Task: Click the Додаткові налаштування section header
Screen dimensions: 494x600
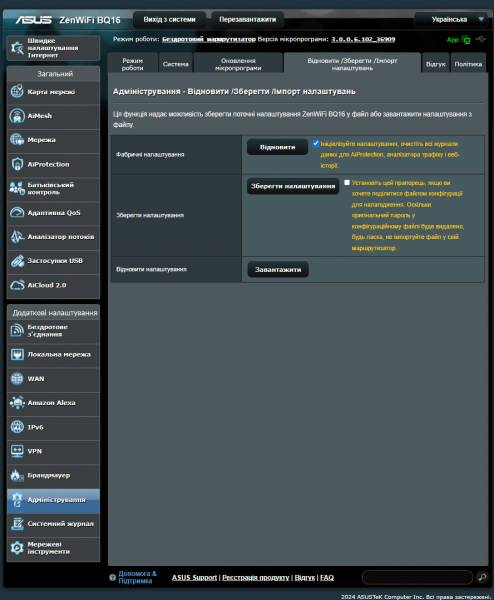Action: click(55, 313)
